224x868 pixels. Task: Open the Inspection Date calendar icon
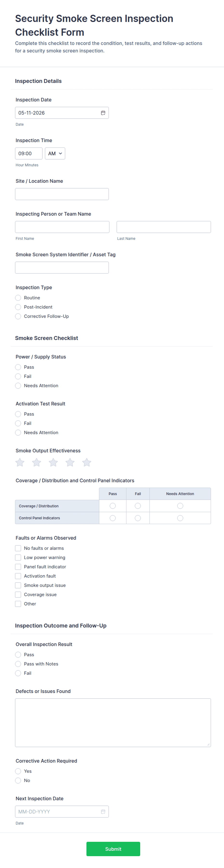103,113
